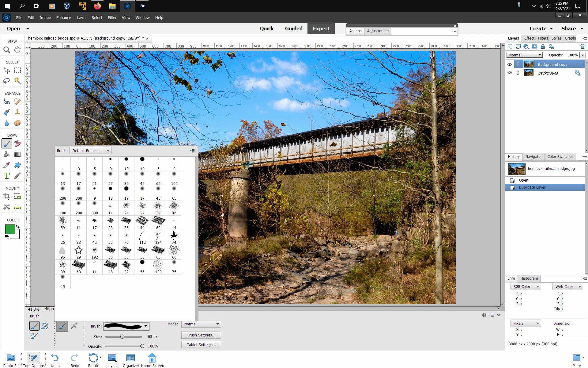
Task: Select the Horizontal Type tool
Action: 6,176
